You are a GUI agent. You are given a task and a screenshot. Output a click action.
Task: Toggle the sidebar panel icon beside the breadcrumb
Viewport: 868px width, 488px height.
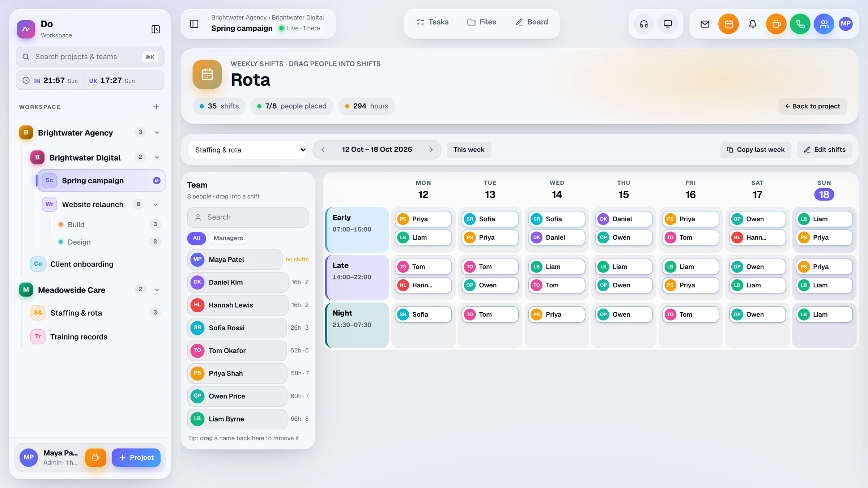194,24
